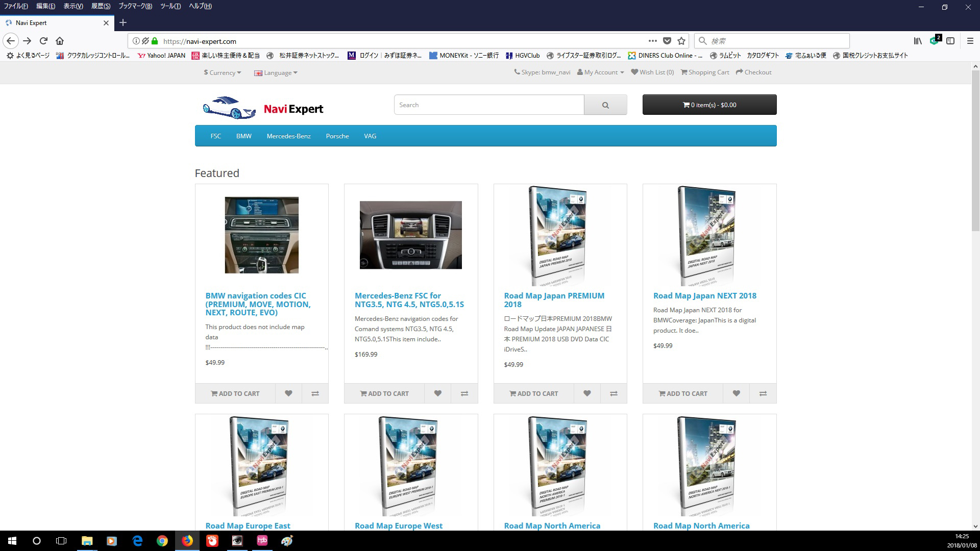
Task: Open the Wish List (0) link
Action: (652, 72)
